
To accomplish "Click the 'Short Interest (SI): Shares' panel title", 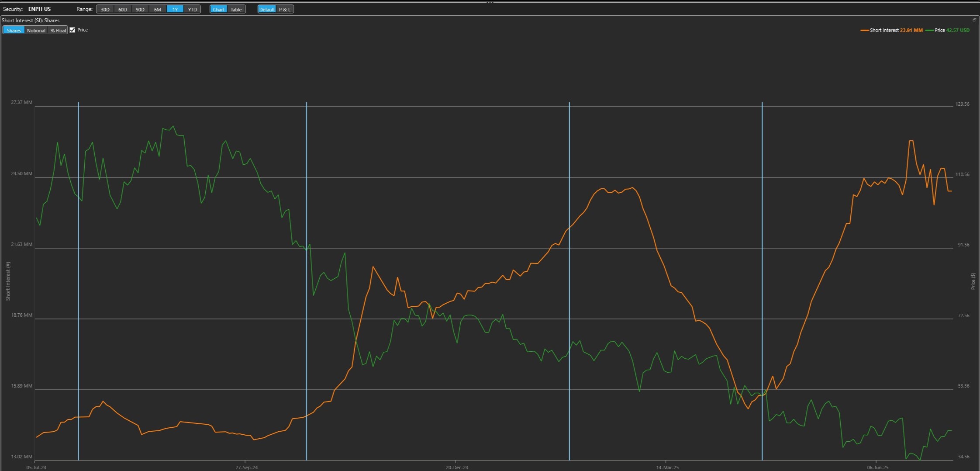I will [x=31, y=20].
